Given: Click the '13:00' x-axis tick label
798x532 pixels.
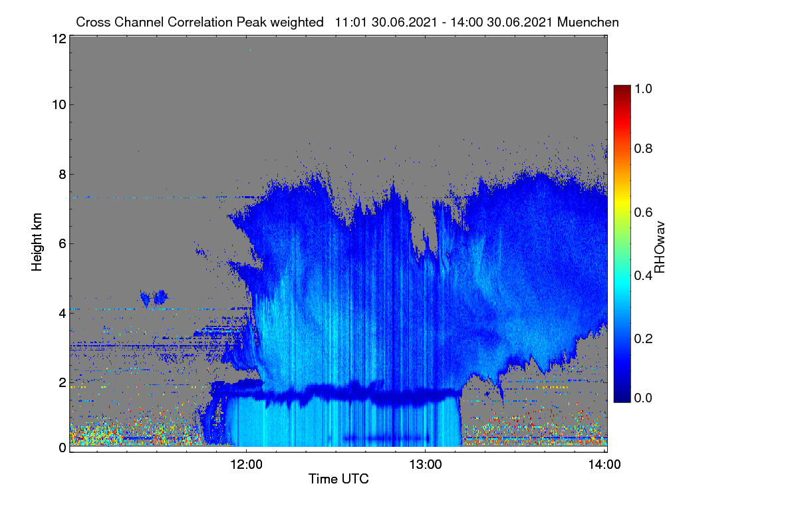Looking at the screenshot, I should pyautogui.click(x=426, y=464).
